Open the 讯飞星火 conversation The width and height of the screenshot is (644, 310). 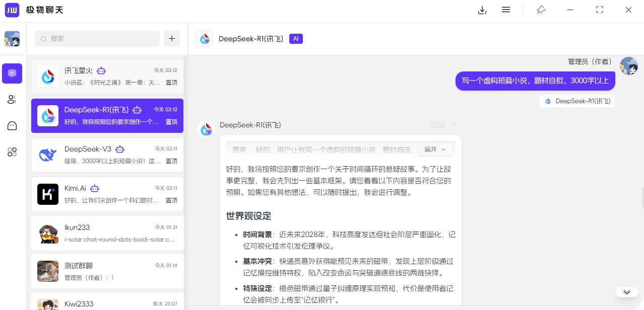107,76
